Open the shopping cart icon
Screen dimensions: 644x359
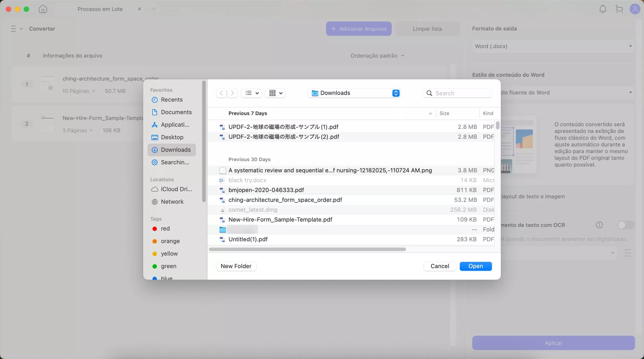pos(619,9)
